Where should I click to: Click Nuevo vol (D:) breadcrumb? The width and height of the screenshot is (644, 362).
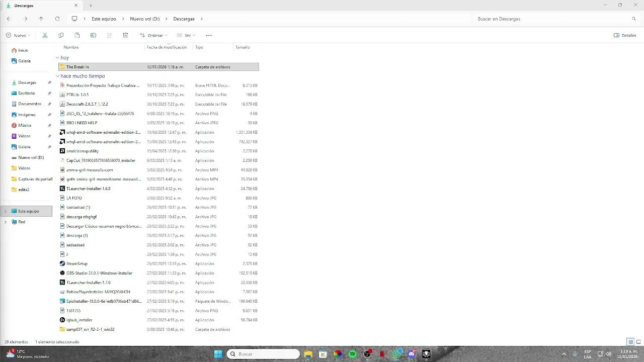pyautogui.click(x=145, y=19)
